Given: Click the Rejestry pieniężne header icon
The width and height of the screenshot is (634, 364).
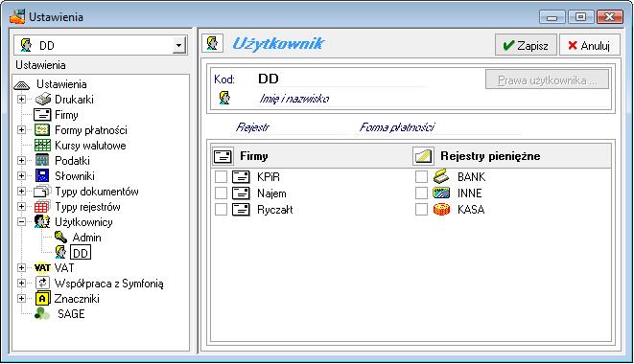Looking at the screenshot, I should pyautogui.click(x=423, y=156).
